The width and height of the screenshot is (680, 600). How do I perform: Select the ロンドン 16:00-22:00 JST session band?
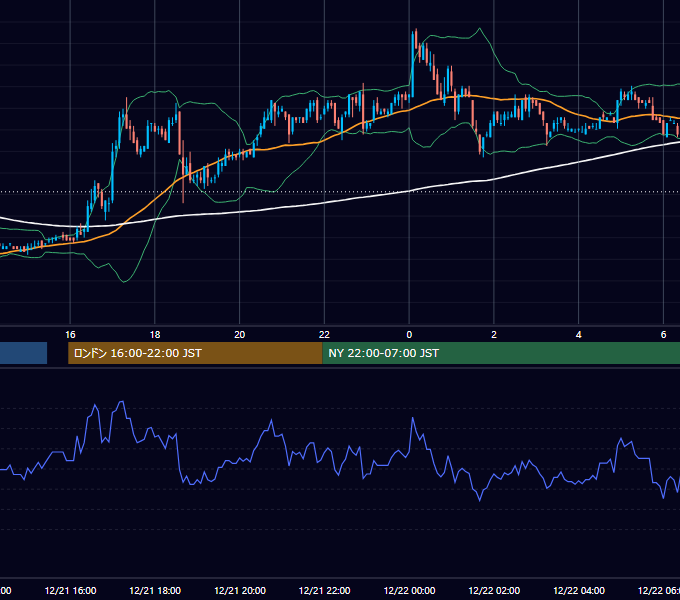pos(195,353)
